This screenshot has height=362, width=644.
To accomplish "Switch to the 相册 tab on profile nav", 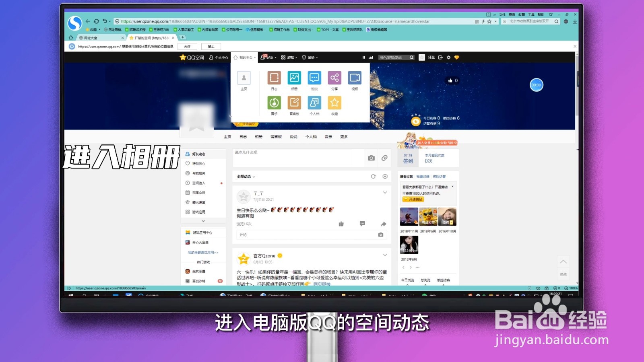I will click(x=259, y=137).
